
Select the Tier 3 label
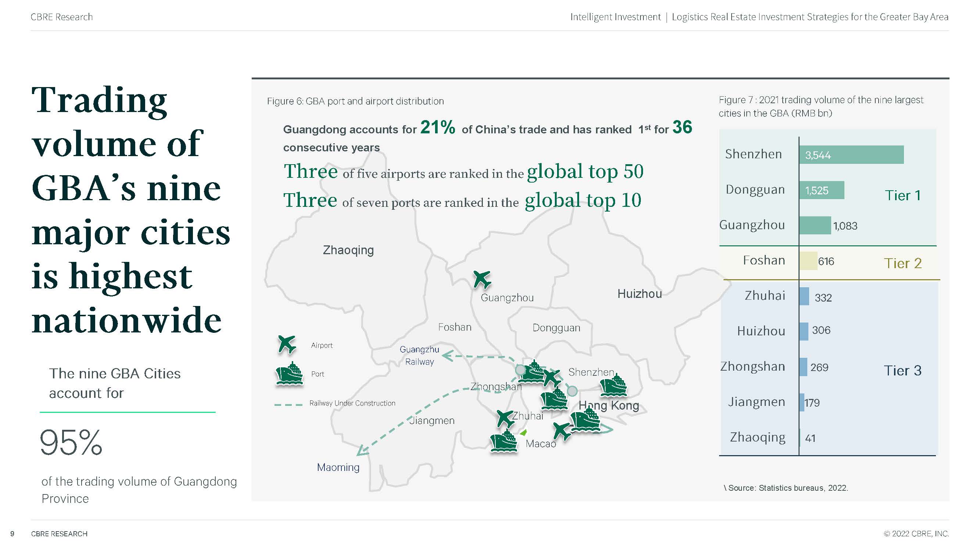coord(902,370)
